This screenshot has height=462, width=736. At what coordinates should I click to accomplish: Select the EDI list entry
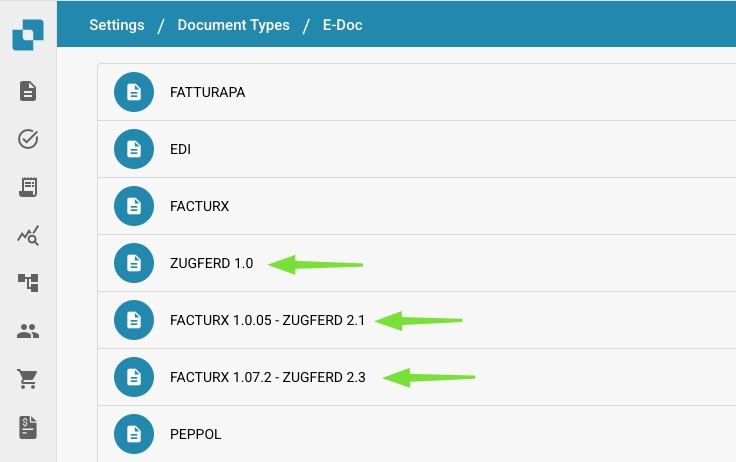tap(180, 149)
